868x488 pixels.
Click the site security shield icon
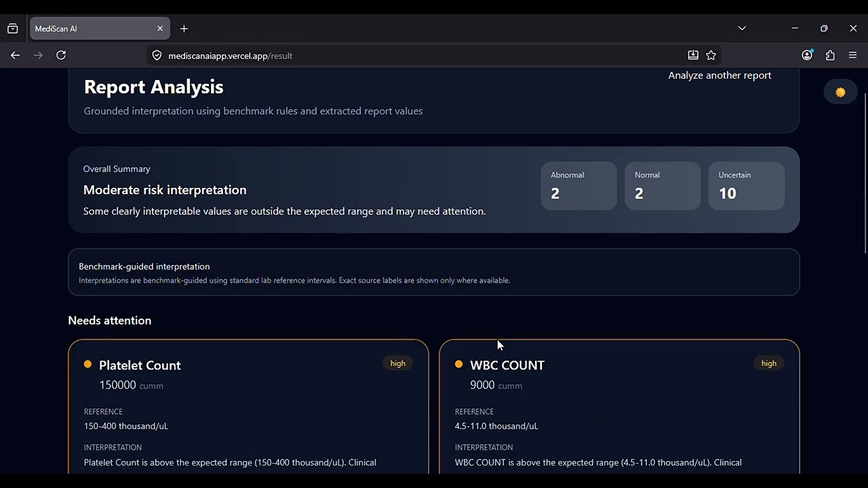157,56
